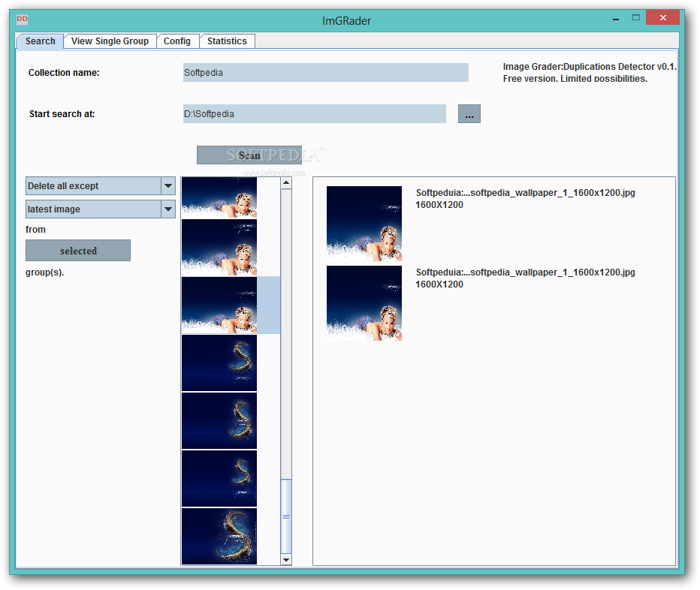Open the 'latest image' dropdown arrow

coord(168,209)
